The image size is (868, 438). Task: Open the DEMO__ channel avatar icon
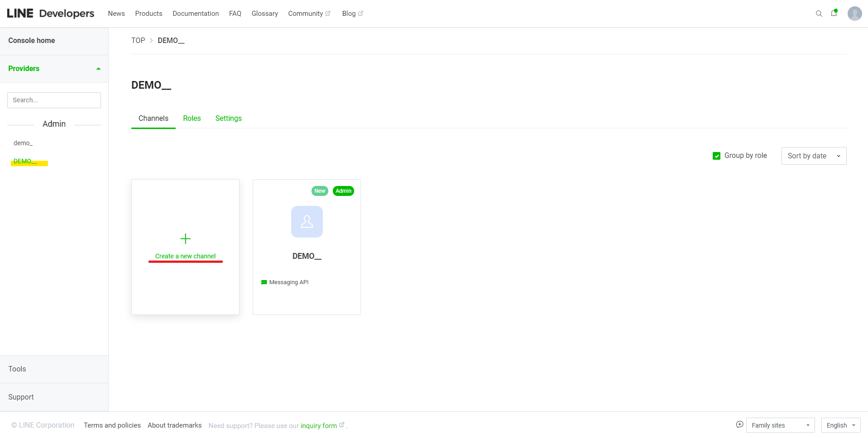point(307,222)
